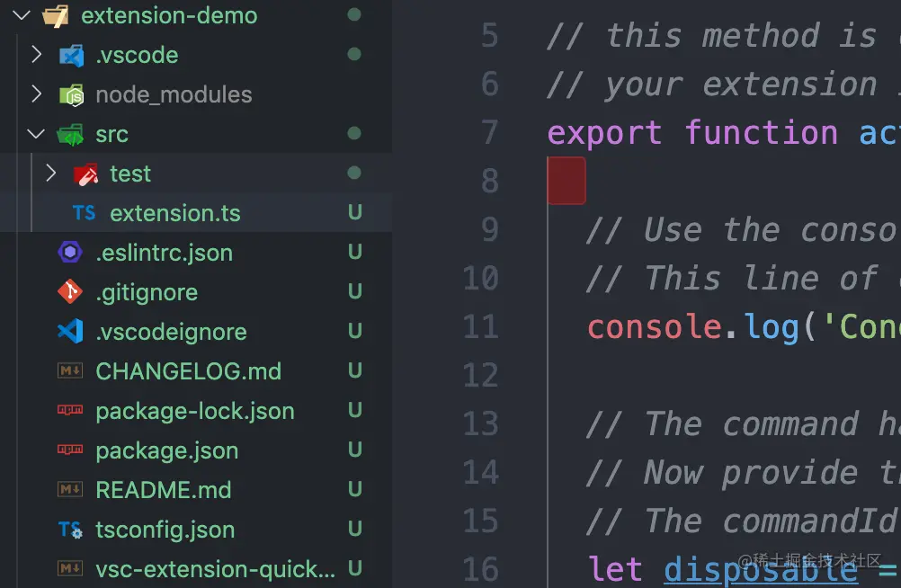Open README.md from the file tree
The image size is (901, 588).
pyautogui.click(x=163, y=490)
